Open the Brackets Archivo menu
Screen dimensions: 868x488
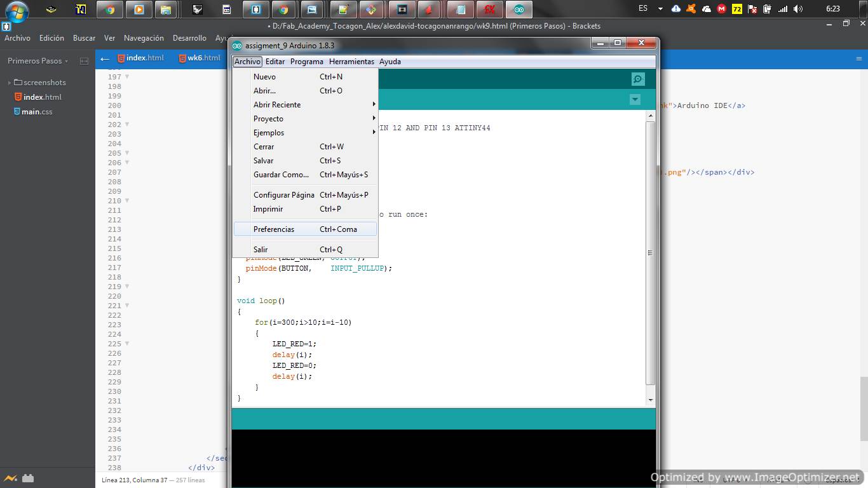tap(17, 38)
